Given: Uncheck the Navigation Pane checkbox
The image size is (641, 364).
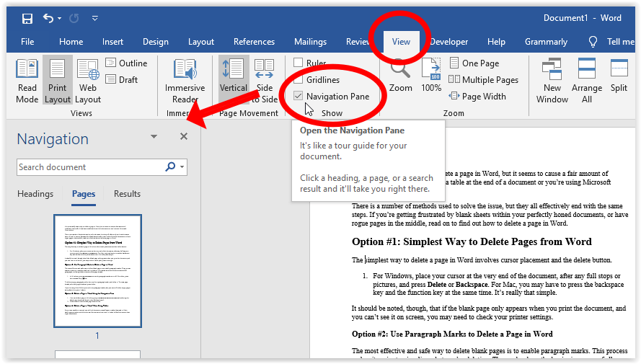Looking at the screenshot, I should (x=299, y=97).
